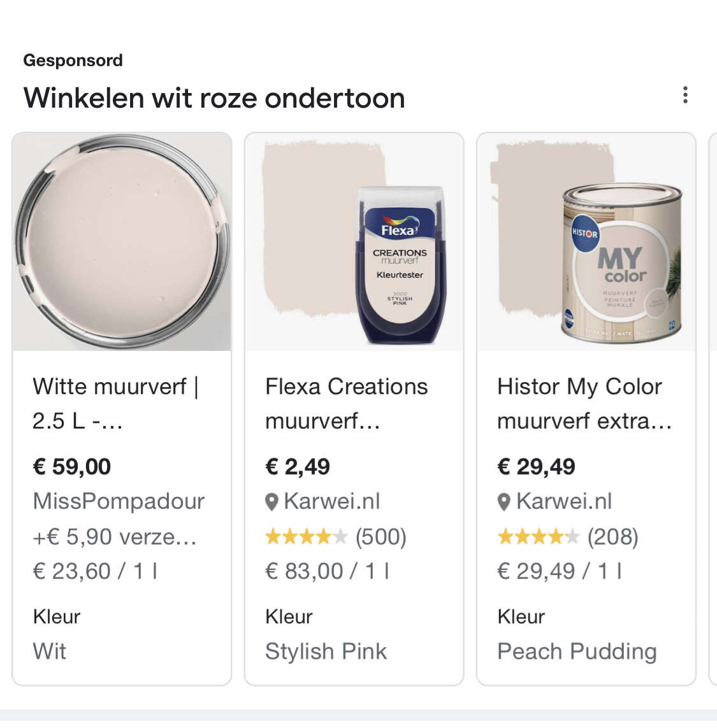Open the Flexa Creations muurverf title
Image resolution: width=717 pixels, height=728 pixels.
pos(346,403)
